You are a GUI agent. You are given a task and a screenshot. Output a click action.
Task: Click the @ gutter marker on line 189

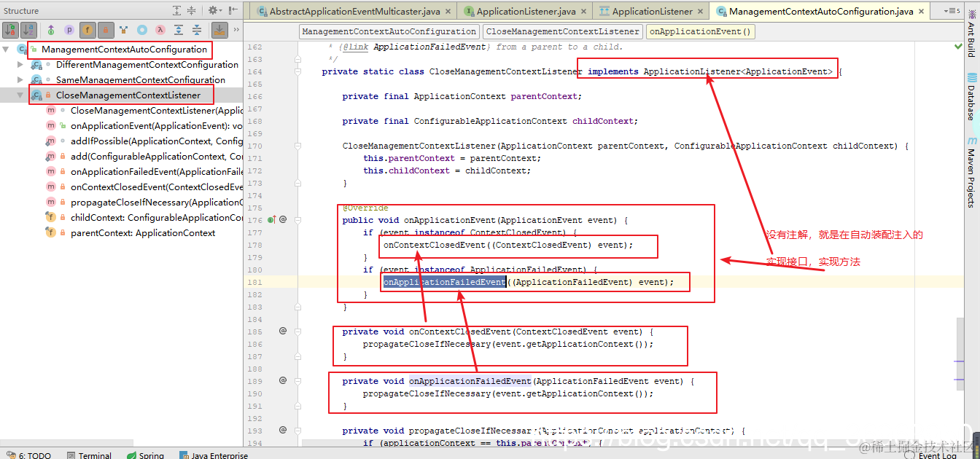pos(283,380)
